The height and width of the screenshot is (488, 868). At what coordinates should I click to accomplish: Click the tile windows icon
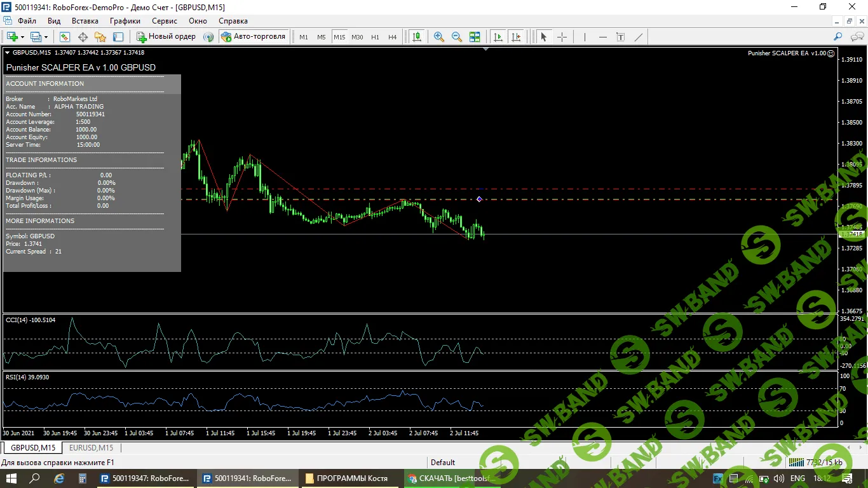point(475,37)
